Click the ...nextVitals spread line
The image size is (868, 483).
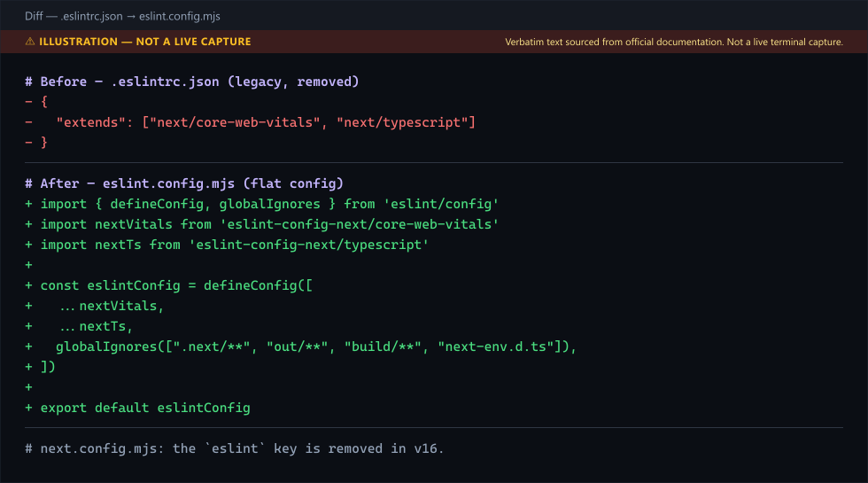pos(95,307)
